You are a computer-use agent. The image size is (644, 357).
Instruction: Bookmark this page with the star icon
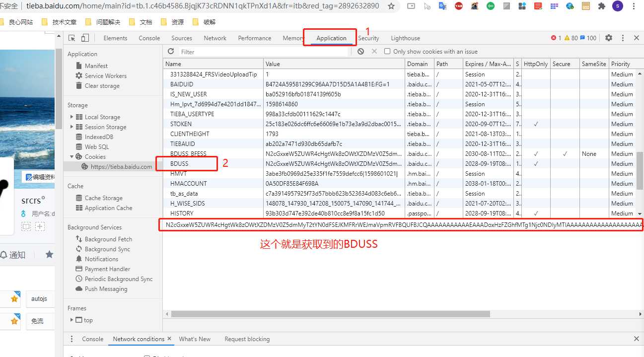(391, 6)
